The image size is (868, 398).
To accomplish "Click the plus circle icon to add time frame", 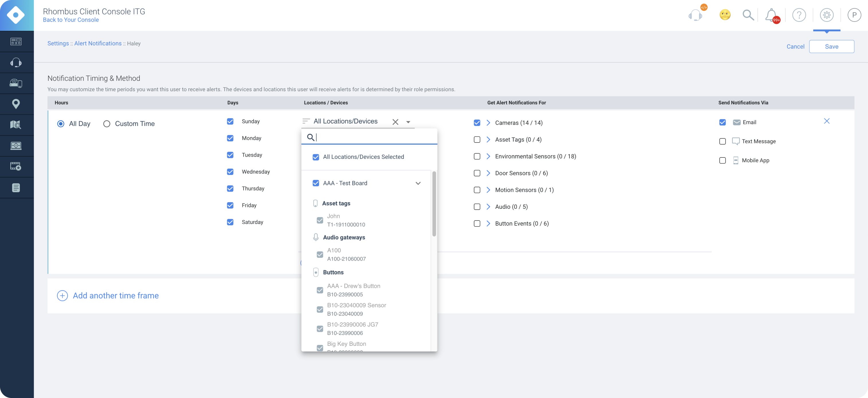I will coord(62,296).
